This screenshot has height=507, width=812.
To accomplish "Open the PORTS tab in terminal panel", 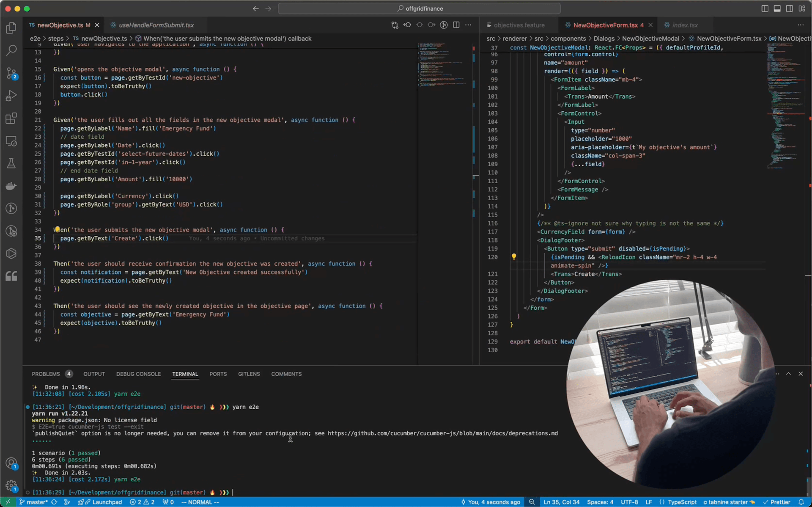I will pyautogui.click(x=218, y=374).
